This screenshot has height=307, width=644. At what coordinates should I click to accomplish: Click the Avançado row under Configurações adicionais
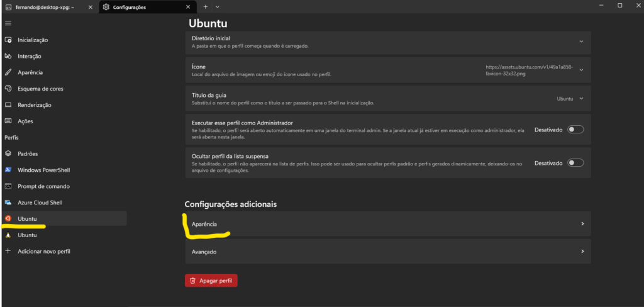pyautogui.click(x=388, y=252)
